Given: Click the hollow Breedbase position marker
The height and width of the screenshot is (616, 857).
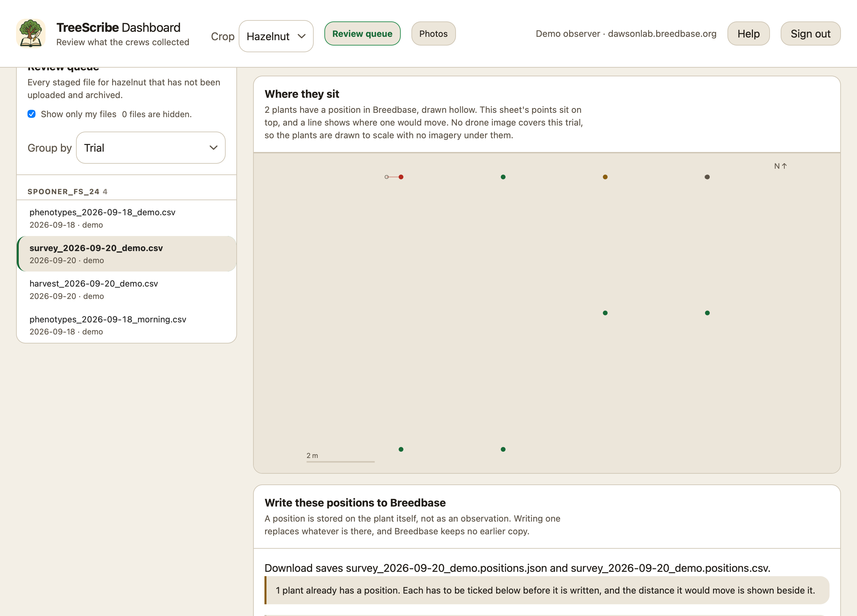Looking at the screenshot, I should (x=387, y=177).
